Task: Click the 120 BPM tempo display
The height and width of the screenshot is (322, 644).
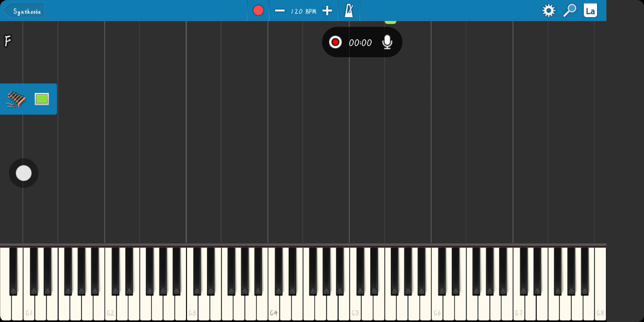Action: pos(304,11)
